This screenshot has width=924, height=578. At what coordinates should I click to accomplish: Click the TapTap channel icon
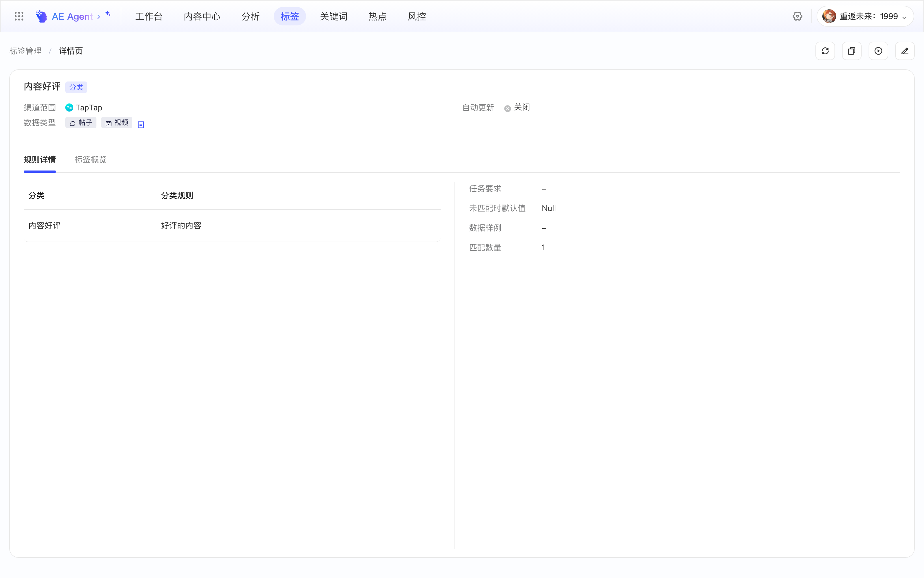69,108
